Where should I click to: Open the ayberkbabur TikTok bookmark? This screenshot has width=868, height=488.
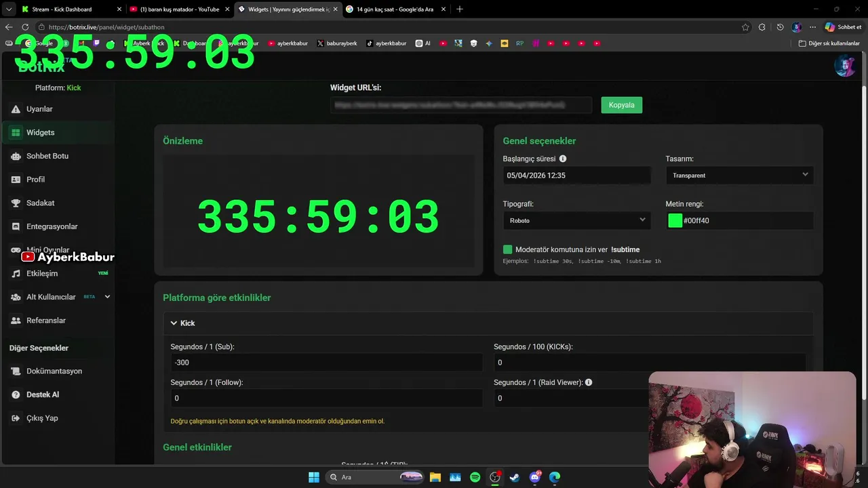[x=387, y=43]
